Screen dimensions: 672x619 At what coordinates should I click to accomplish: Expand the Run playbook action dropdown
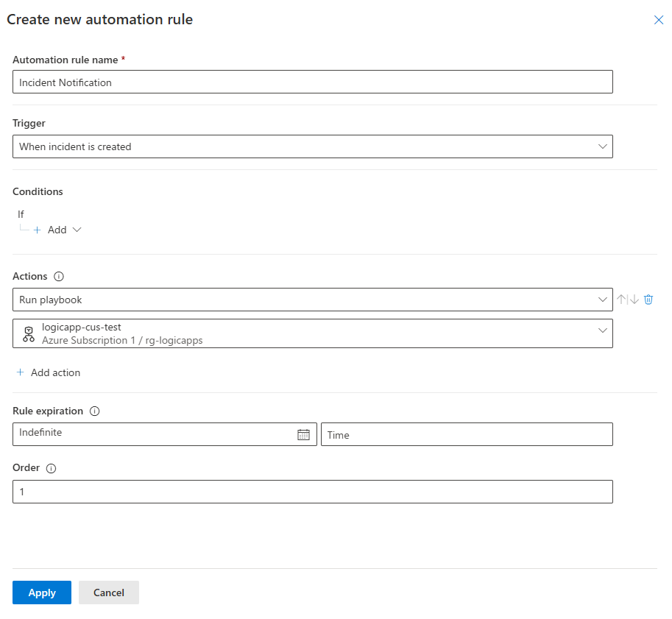pos(312,300)
